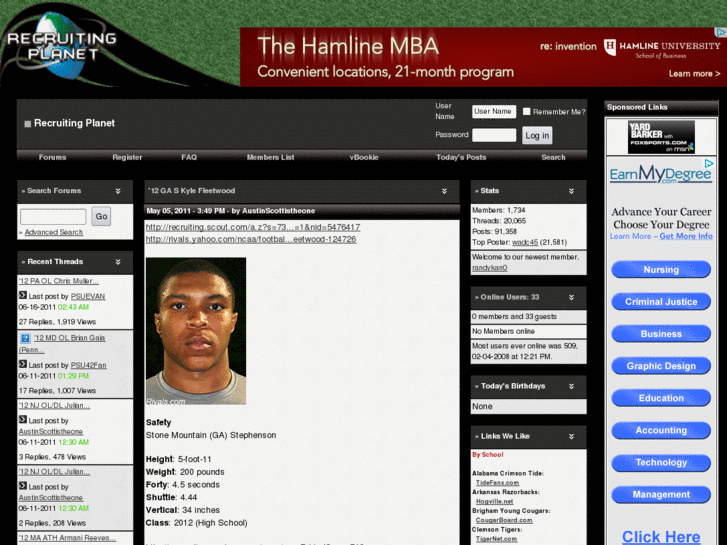Open the TigerNet.com link
Image resolution: width=727 pixels, height=545 pixels.
pos(497,539)
